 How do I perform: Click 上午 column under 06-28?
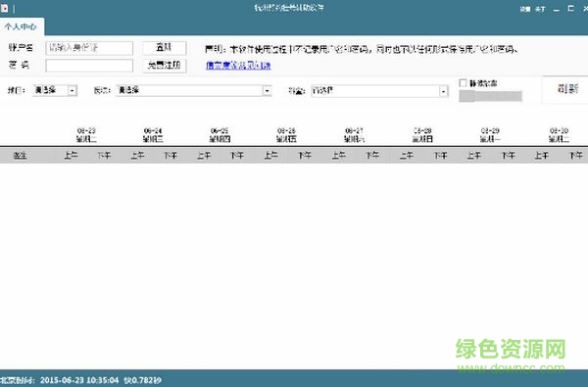point(407,155)
